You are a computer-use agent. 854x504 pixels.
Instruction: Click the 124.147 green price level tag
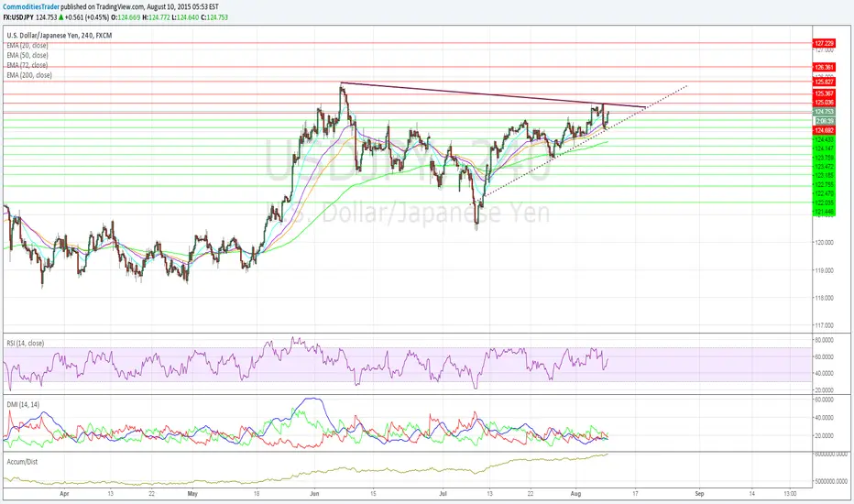tap(824, 148)
